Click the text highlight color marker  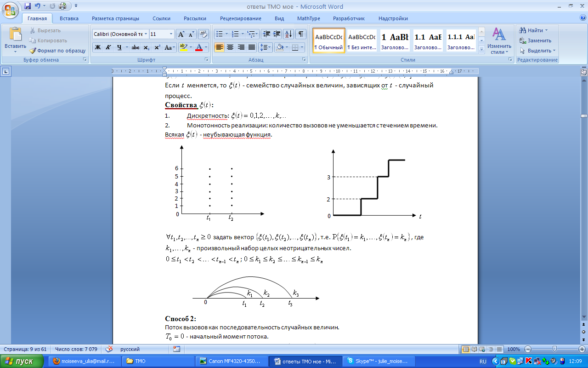[183, 47]
